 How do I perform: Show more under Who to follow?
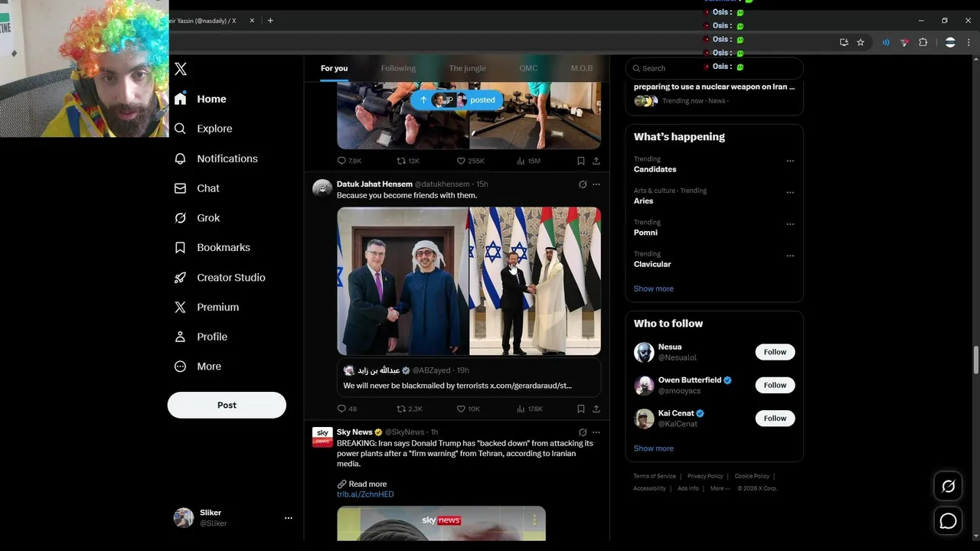[653, 448]
